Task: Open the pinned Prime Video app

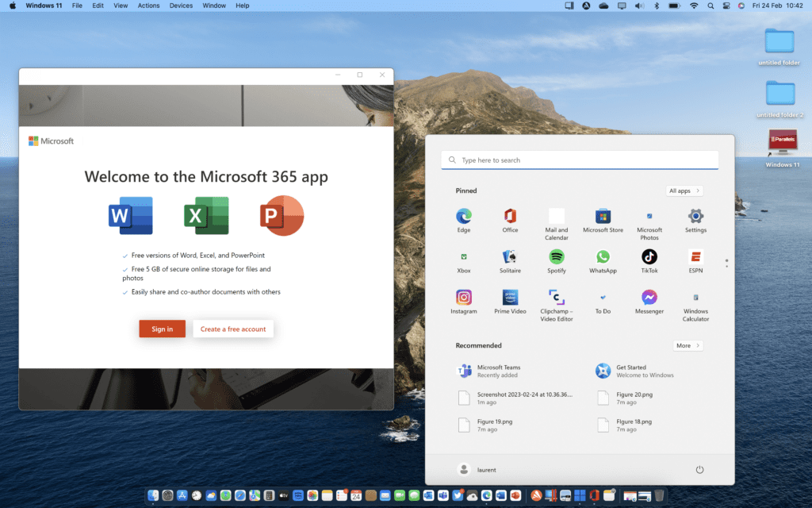Action: point(510,302)
